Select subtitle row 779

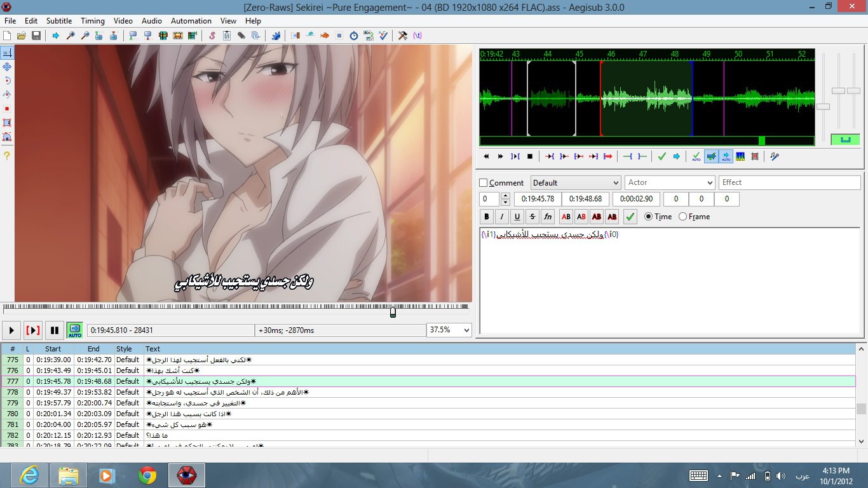click(x=428, y=403)
